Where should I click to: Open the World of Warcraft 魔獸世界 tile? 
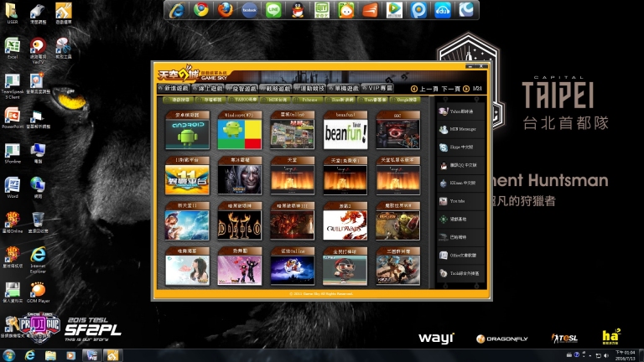[x=398, y=221]
